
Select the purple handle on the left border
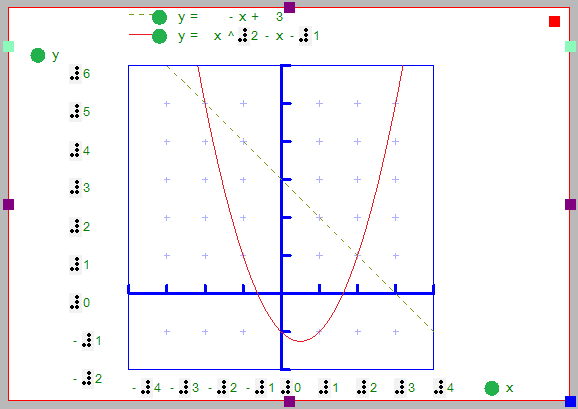pyautogui.click(x=8, y=204)
